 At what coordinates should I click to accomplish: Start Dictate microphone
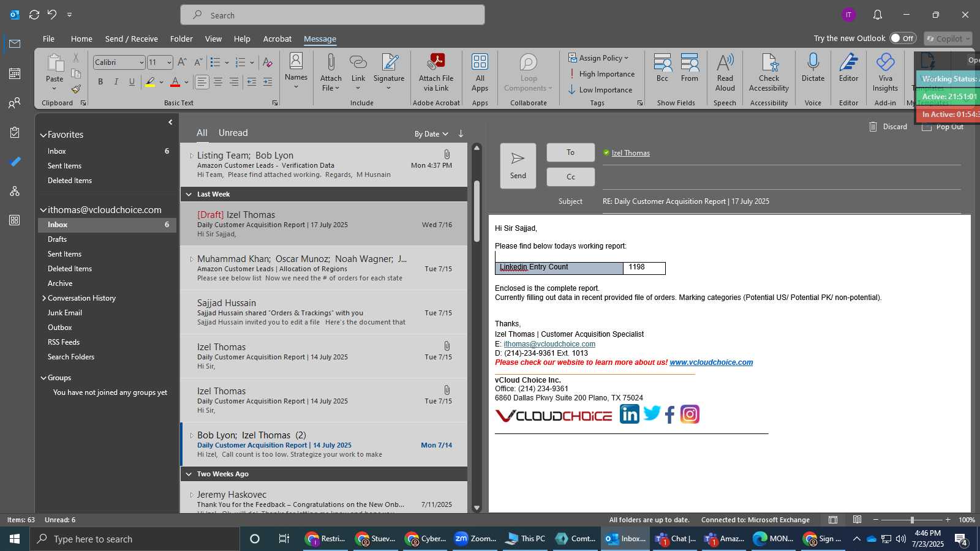(x=813, y=67)
